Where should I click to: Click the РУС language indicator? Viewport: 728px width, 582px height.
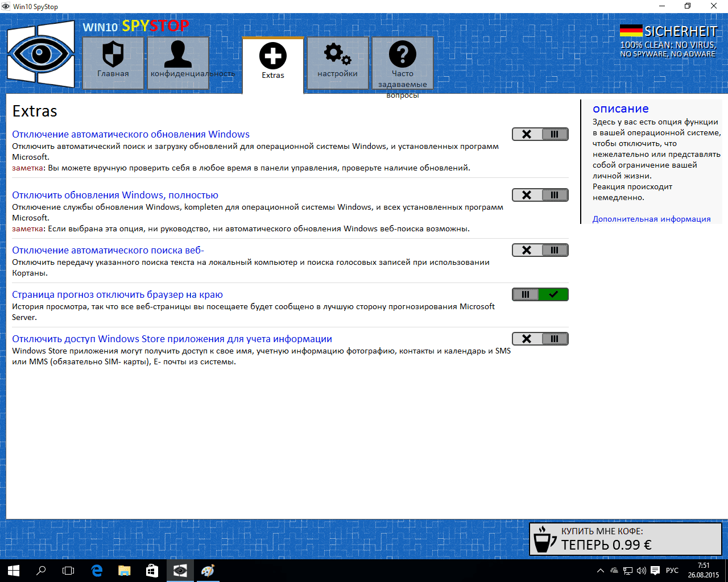tap(672, 571)
